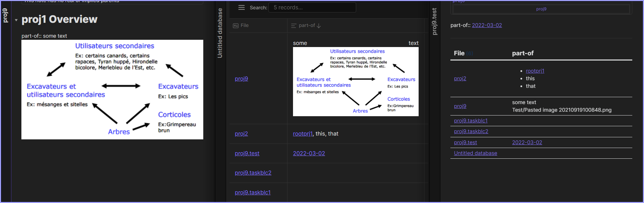Click 'some text' in dataview proj9 row
This screenshot has height=203, width=644.
click(x=524, y=102)
